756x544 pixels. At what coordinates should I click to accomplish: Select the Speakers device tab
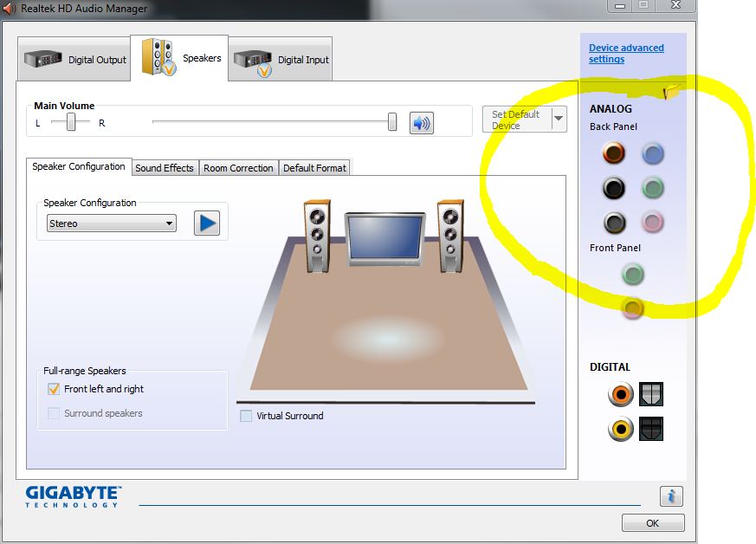pyautogui.click(x=179, y=58)
